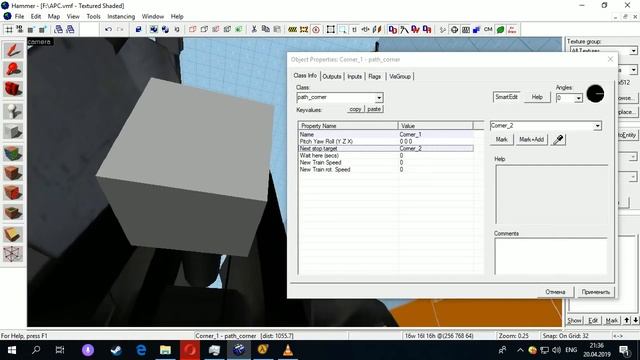Select the Apply Decals tool

point(13,193)
